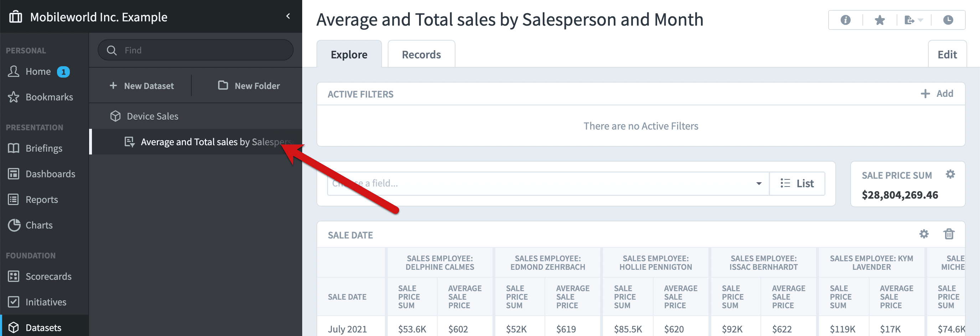
Task: Click the info icon in top toolbar
Action: point(845,20)
